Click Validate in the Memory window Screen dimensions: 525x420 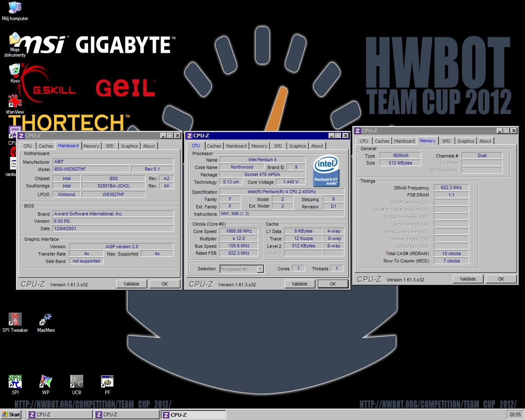468,279
